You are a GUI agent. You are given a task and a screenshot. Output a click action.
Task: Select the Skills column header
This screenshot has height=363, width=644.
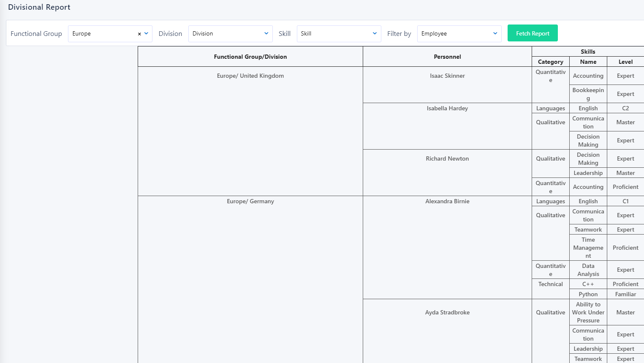pos(588,52)
